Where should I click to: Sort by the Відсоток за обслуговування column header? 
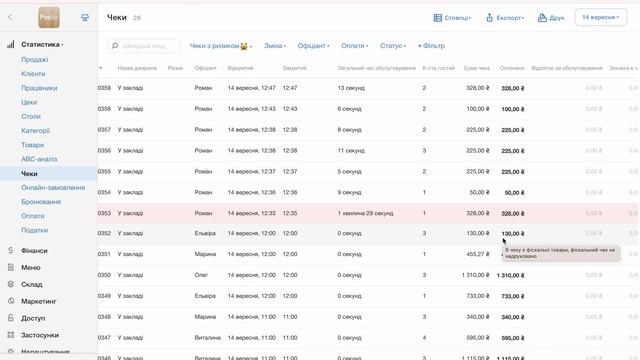pos(567,68)
